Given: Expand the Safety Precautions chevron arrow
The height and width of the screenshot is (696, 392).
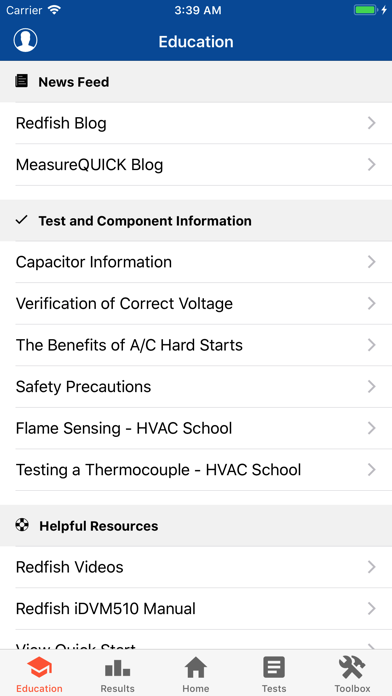Looking at the screenshot, I should click(372, 387).
